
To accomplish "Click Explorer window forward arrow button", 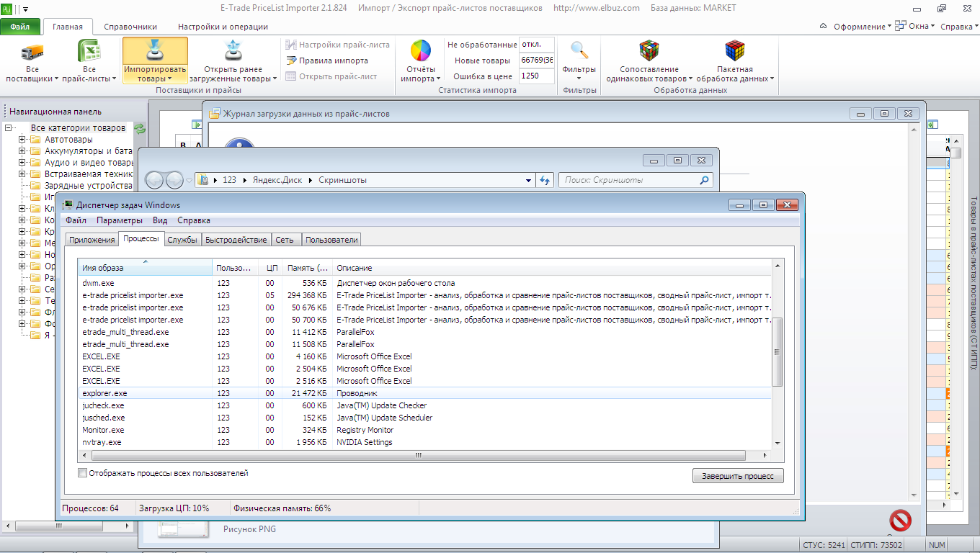I will click(174, 180).
